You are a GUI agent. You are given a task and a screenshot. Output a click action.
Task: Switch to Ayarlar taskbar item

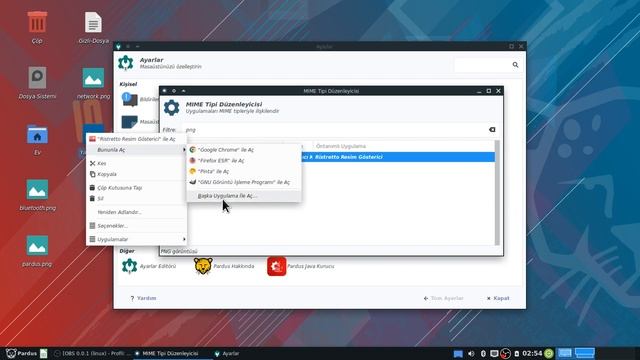(x=227, y=353)
